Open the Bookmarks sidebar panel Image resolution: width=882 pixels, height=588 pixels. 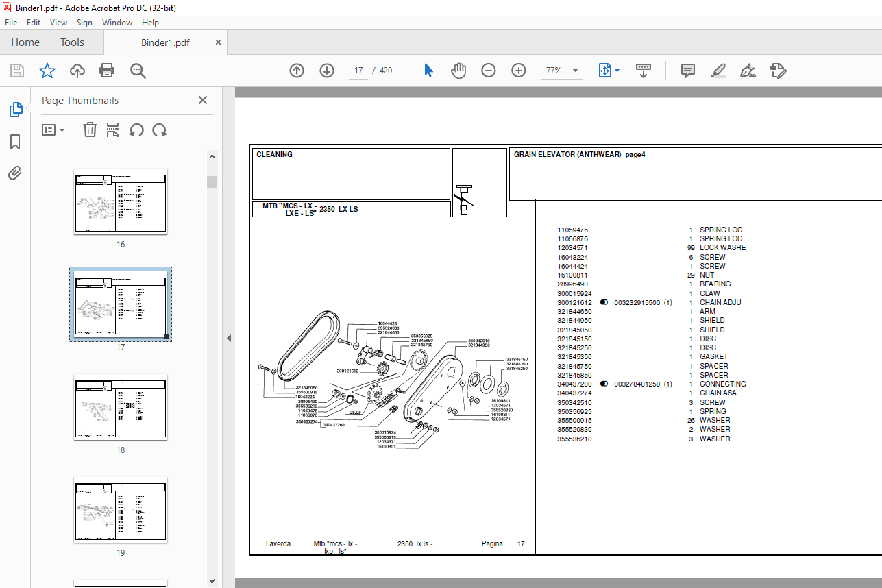point(15,142)
